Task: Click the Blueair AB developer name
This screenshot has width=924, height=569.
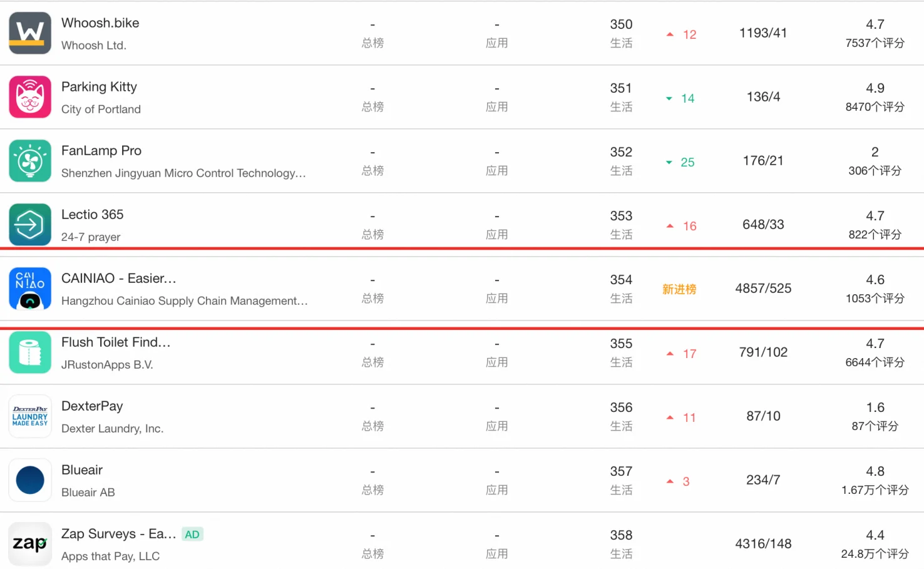Action: coord(88,493)
